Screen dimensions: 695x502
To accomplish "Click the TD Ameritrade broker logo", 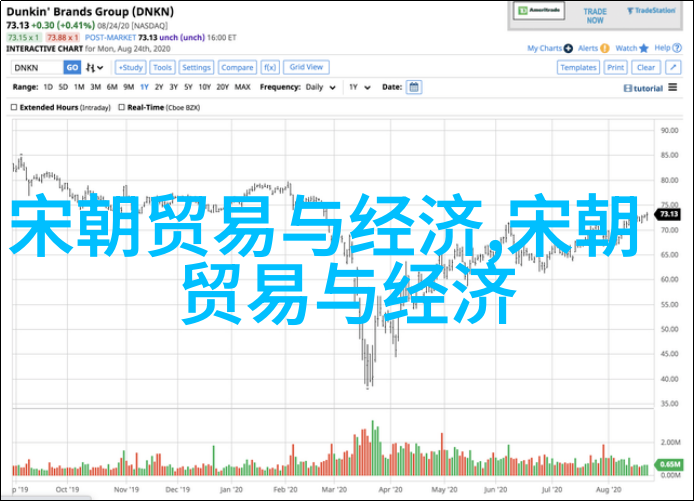I will coord(539,11).
